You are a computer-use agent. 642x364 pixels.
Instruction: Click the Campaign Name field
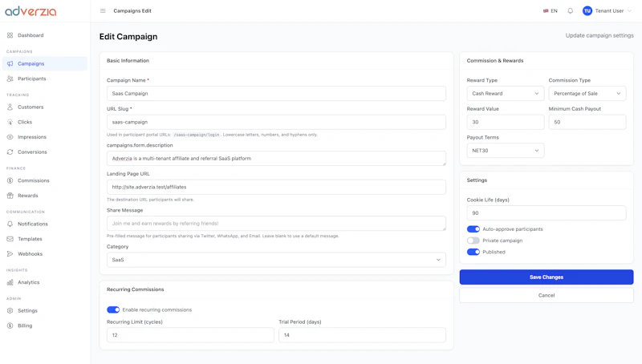click(276, 93)
